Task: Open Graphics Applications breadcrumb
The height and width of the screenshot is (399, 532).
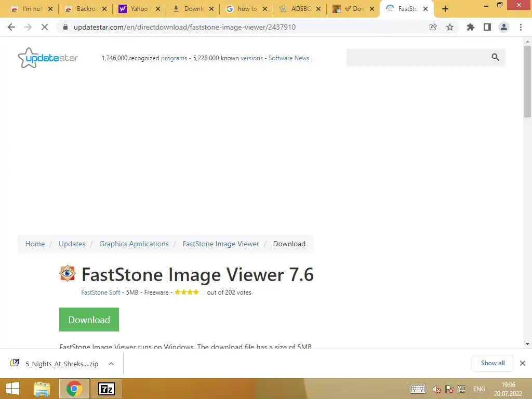Action: click(x=134, y=244)
